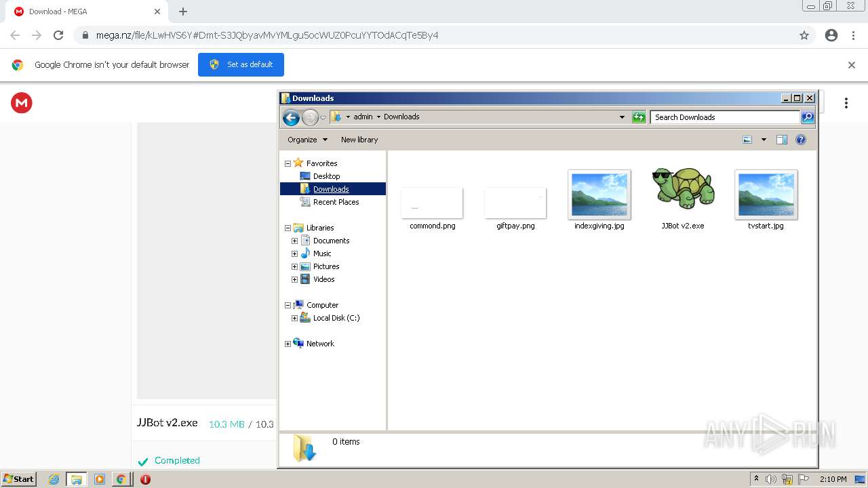Collapse the Libraries group
Image resolution: width=868 pixels, height=488 pixels.
288,228
